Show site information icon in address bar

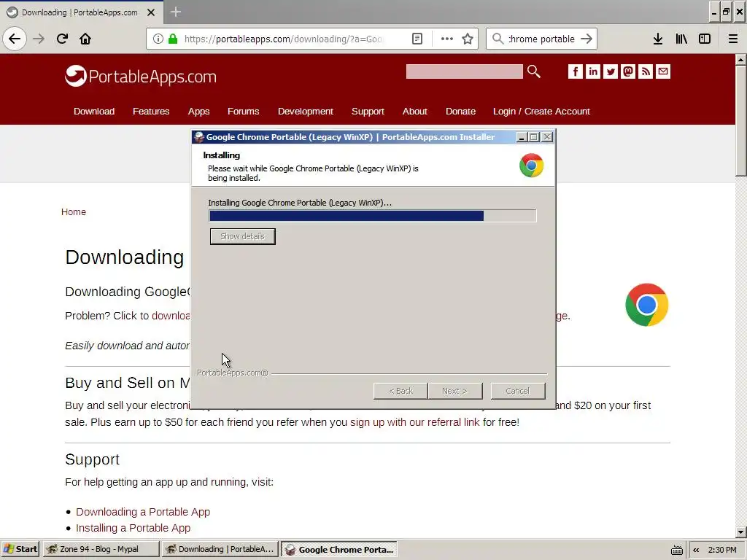(158, 39)
